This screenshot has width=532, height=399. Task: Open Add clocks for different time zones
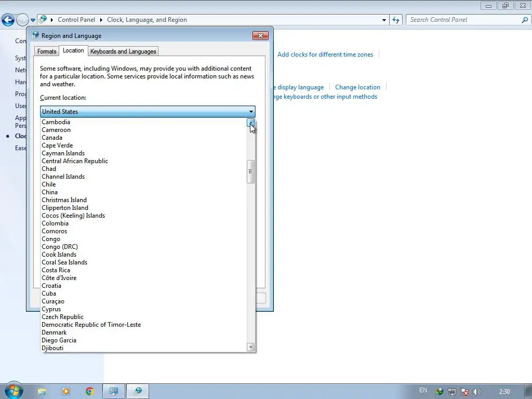point(325,55)
